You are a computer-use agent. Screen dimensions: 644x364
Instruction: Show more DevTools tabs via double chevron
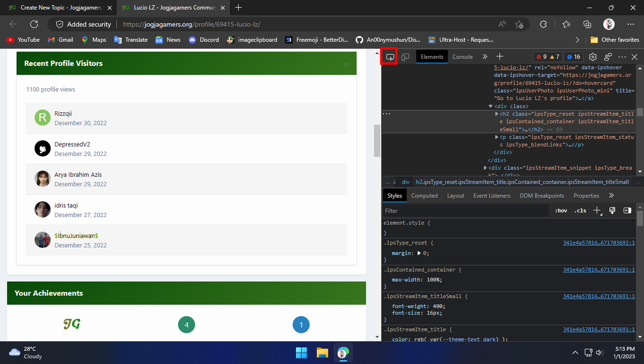pyautogui.click(x=485, y=57)
